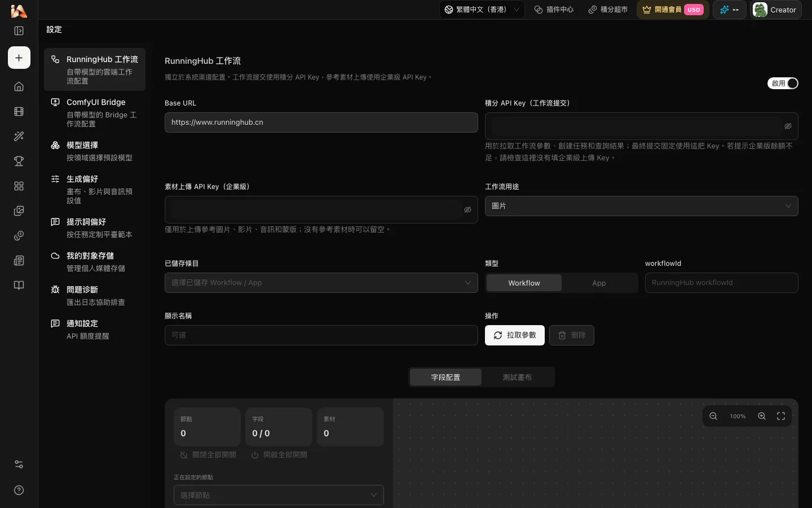Open ComfyUI Bridge settings section
The width and height of the screenshot is (812, 508).
(x=95, y=112)
